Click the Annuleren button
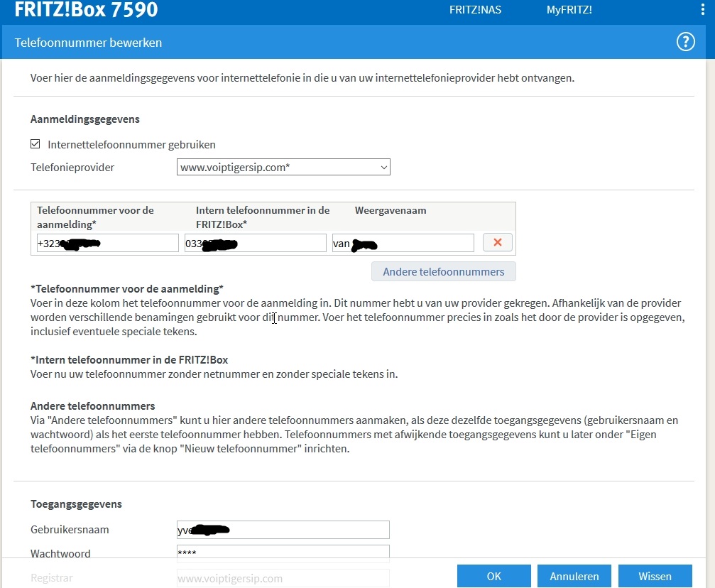The height and width of the screenshot is (588, 715). 574,576
